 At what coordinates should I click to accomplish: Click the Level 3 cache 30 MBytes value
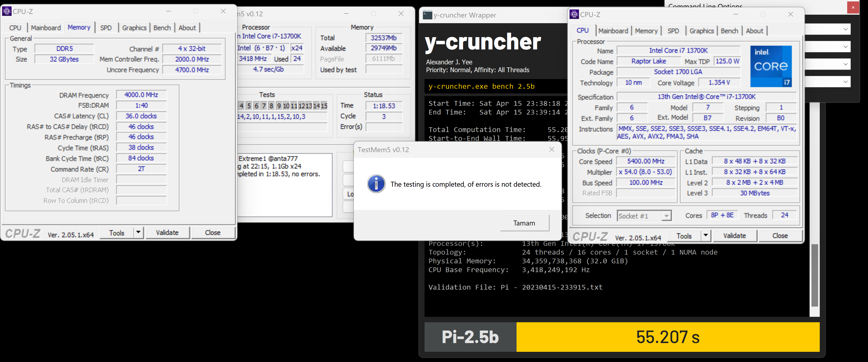pyautogui.click(x=755, y=193)
